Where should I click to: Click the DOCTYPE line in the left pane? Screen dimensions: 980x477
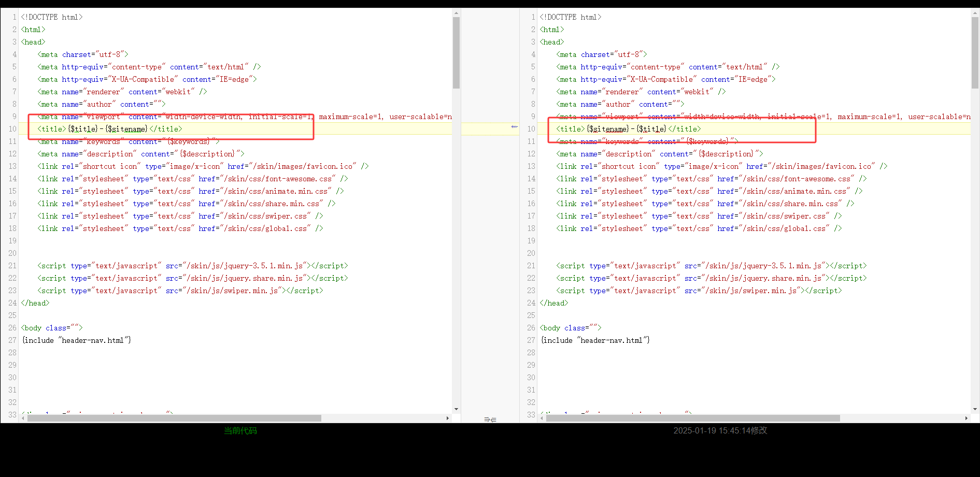click(x=52, y=17)
